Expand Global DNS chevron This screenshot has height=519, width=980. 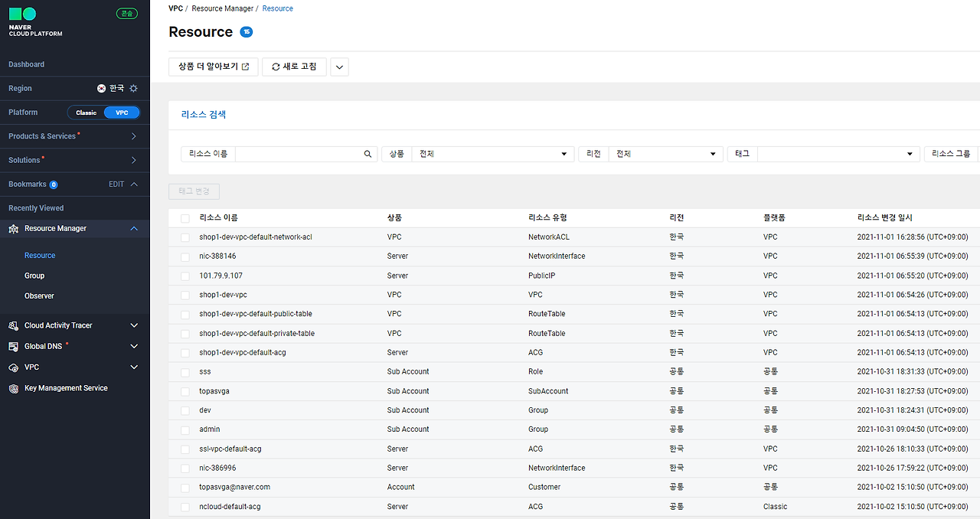pyautogui.click(x=134, y=347)
